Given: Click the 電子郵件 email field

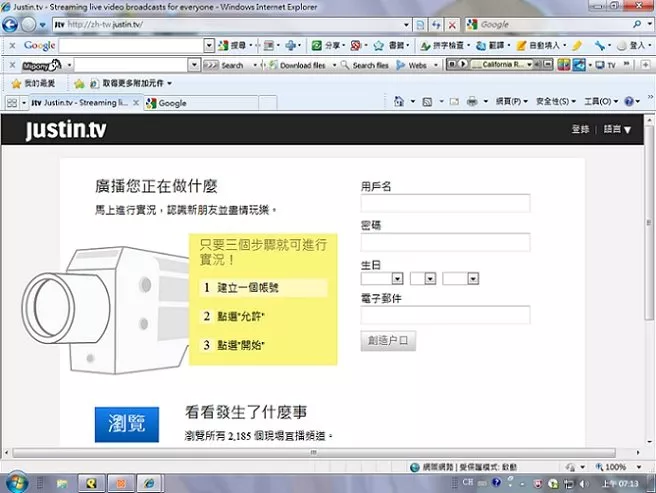Looking at the screenshot, I should click(445, 315).
